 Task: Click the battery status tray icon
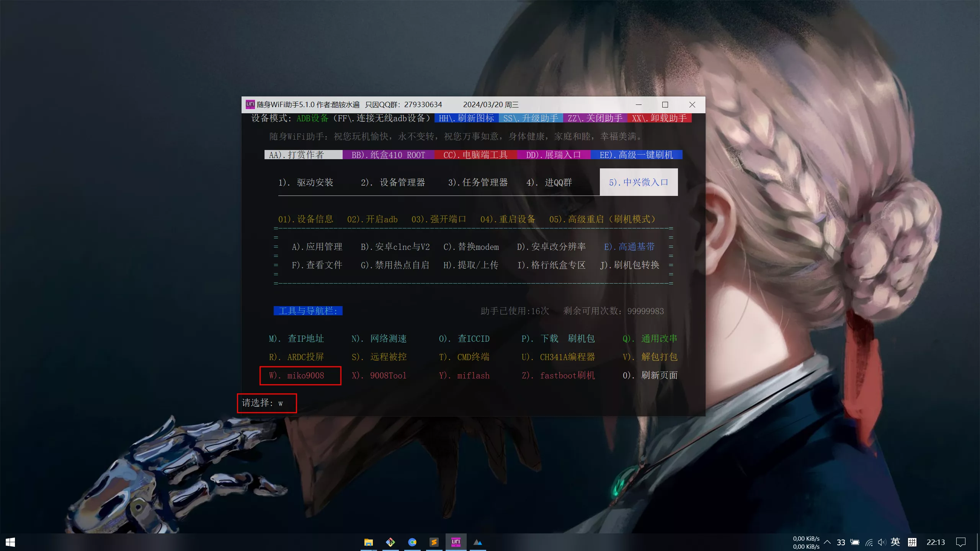(x=855, y=542)
